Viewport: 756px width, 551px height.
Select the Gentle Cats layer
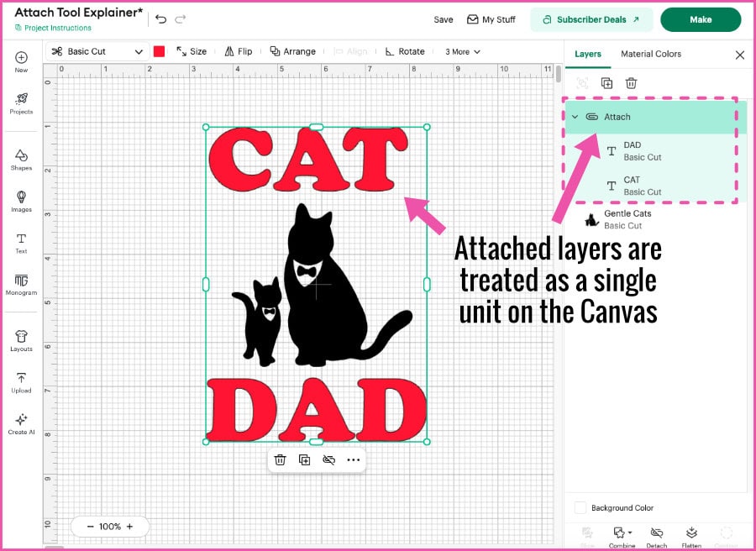(x=654, y=219)
